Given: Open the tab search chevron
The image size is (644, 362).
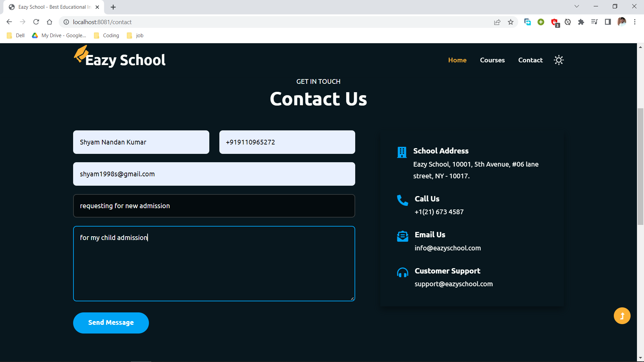Looking at the screenshot, I should pyautogui.click(x=577, y=6).
